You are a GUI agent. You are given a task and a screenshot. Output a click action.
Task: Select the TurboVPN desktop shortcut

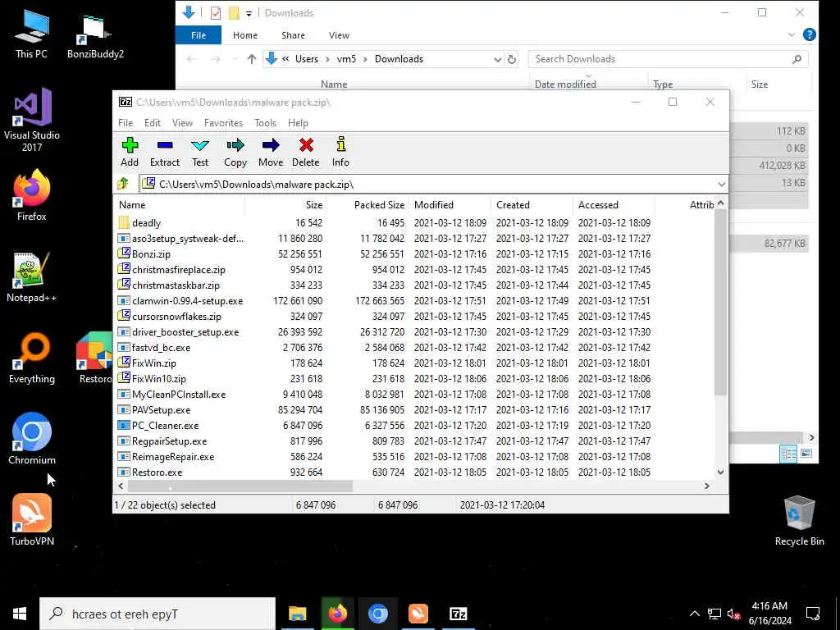click(x=32, y=520)
